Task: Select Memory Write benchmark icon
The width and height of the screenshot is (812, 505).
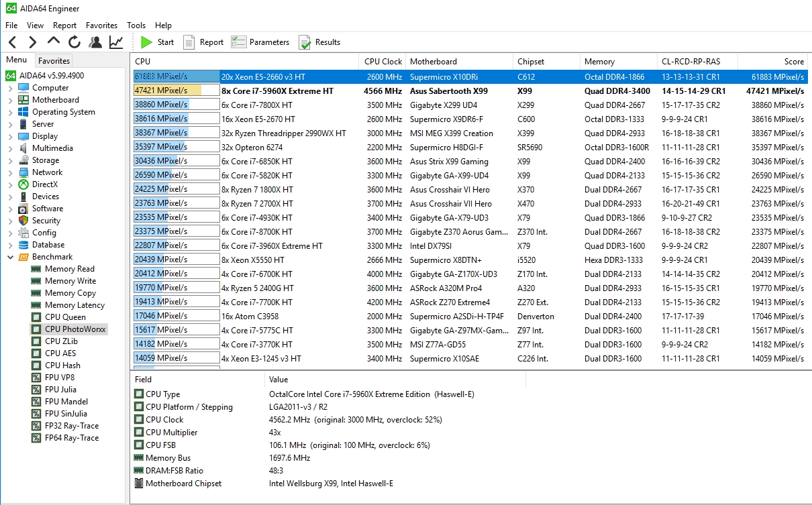Action: pyautogui.click(x=36, y=281)
